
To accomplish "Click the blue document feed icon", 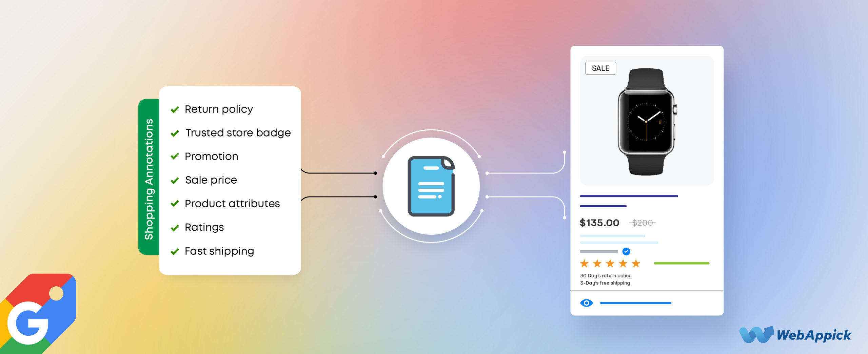I will point(431,186).
